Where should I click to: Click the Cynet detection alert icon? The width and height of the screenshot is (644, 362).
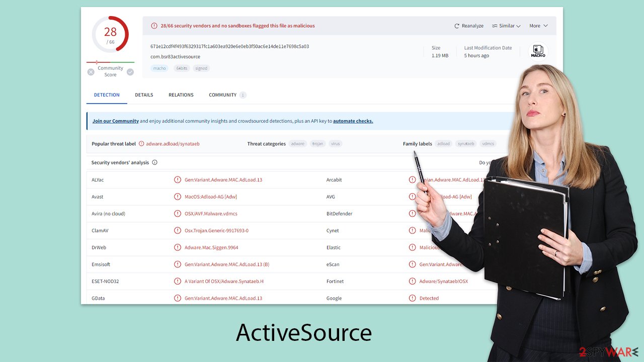(413, 230)
